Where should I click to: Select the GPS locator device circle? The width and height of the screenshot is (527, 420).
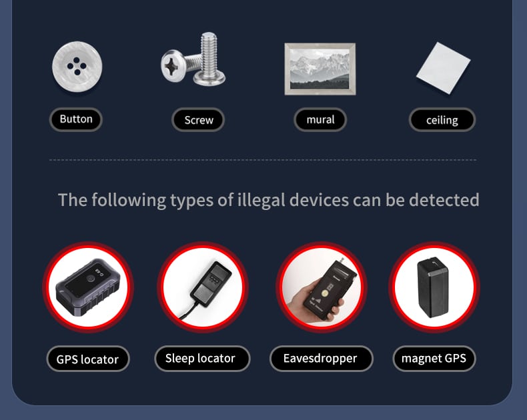click(x=89, y=287)
